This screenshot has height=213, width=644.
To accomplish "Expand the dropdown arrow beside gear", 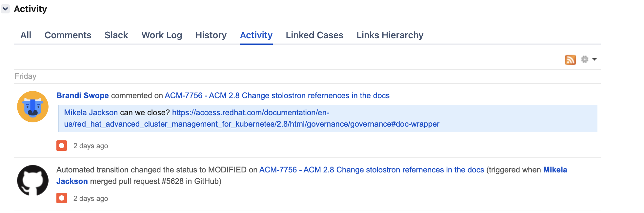I will (x=594, y=59).
